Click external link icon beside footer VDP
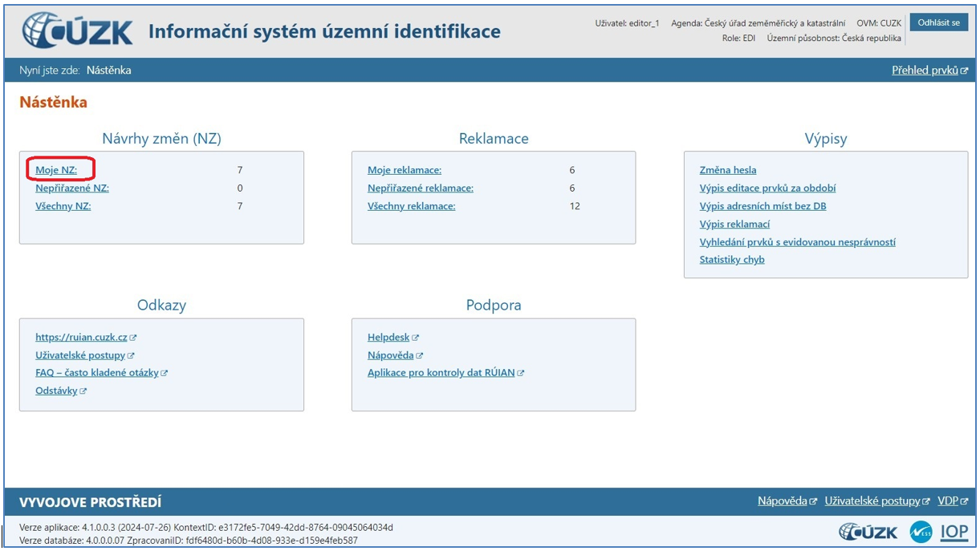Image resolution: width=980 pixels, height=551 pixels. point(964,501)
